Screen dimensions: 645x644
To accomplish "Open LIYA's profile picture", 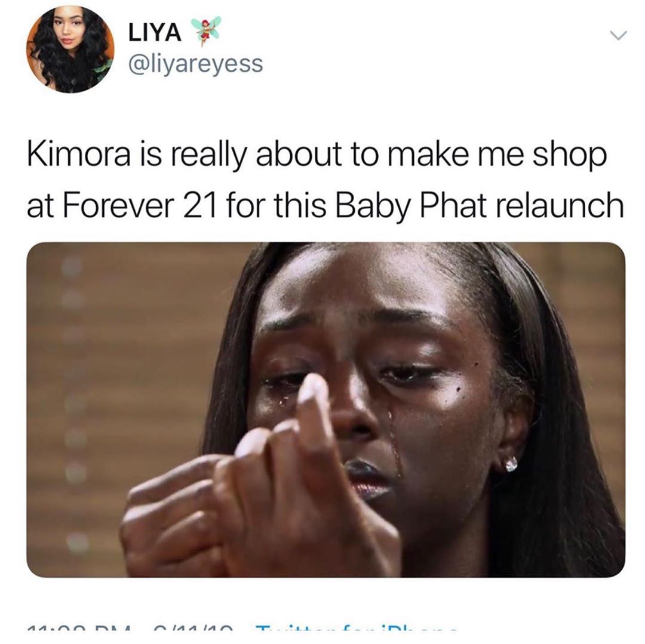I will [x=70, y=50].
